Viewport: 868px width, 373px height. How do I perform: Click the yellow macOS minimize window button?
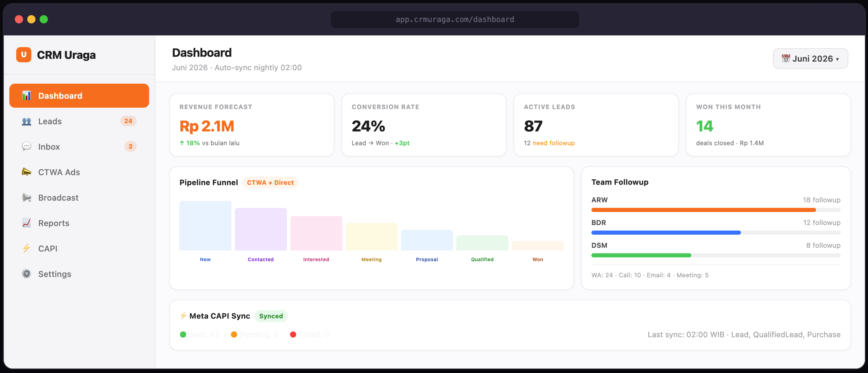click(x=31, y=19)
